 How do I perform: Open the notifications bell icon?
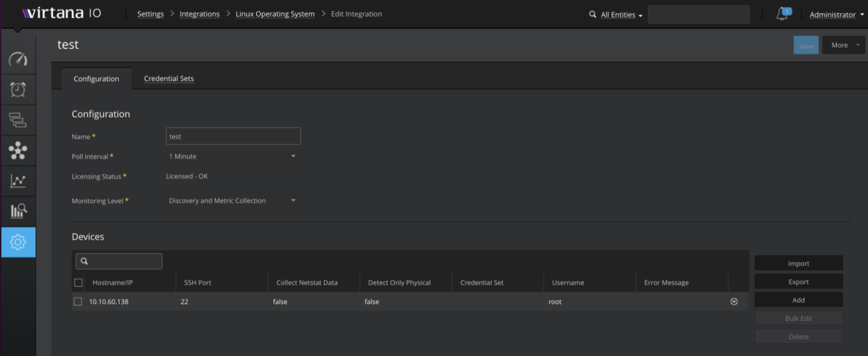pos(782,14)
